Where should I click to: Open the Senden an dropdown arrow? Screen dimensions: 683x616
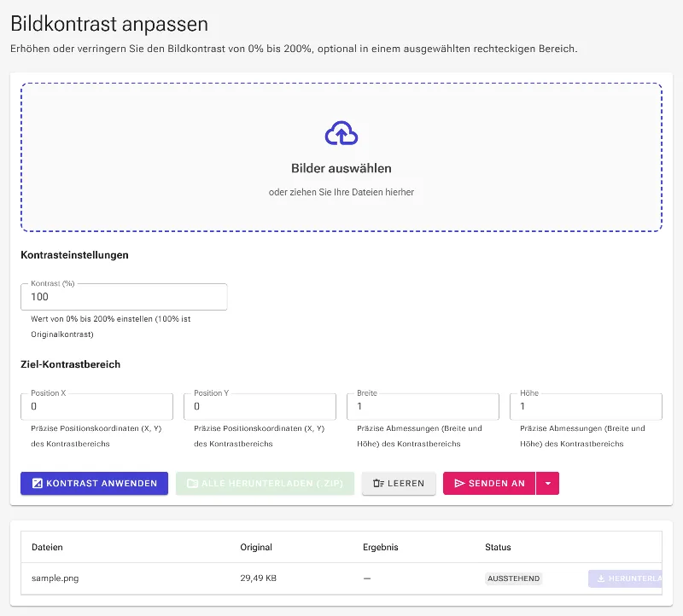547,483
